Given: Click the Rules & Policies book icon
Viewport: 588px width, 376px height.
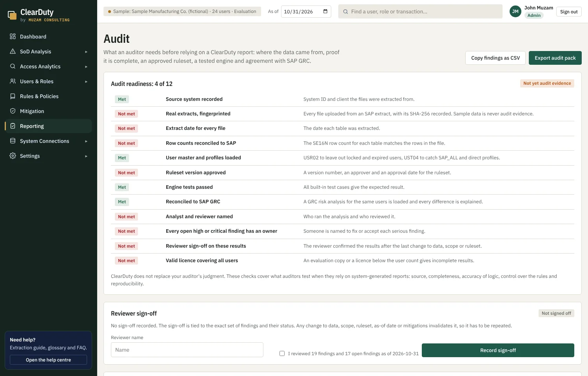Looking at the screenshot, I should [x=13, y=96].
